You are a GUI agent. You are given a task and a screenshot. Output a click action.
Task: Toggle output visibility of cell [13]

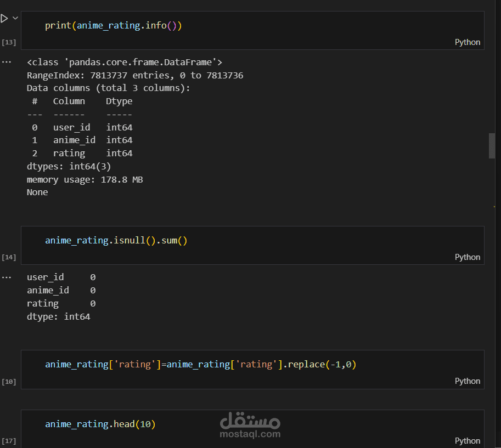pos(7,61)
